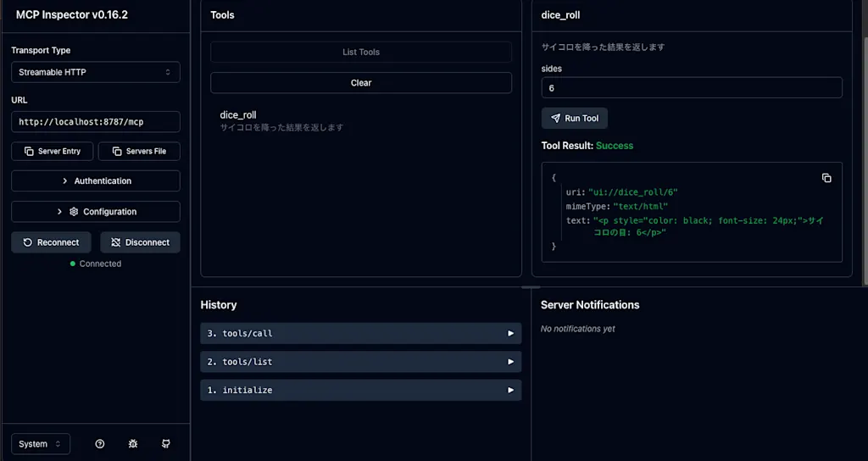Image resolution: width=868 pixels, height=461 pixels.
Task: Copy tool result JSON to clipboard
Action: coord(826,178)
